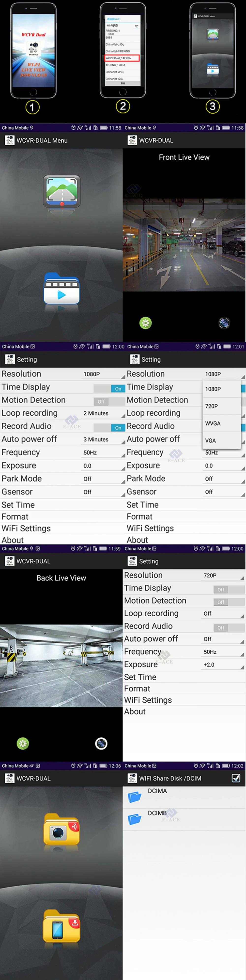
Task: Open WiFi Settings in 2 Minutes loop Setting screen
Action: 63,528
